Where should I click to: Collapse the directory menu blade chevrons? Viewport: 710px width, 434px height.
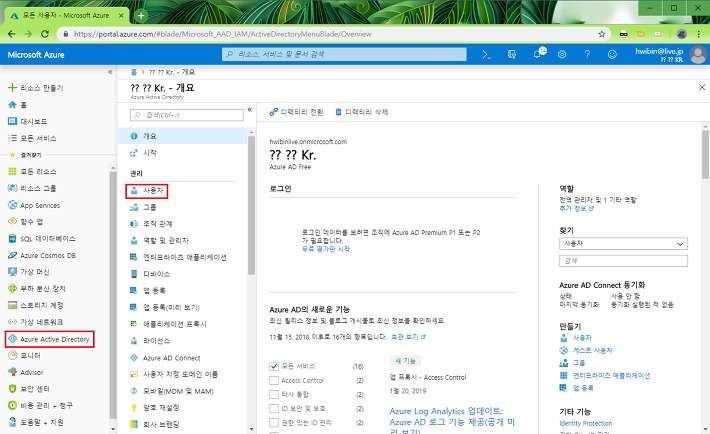250,110
